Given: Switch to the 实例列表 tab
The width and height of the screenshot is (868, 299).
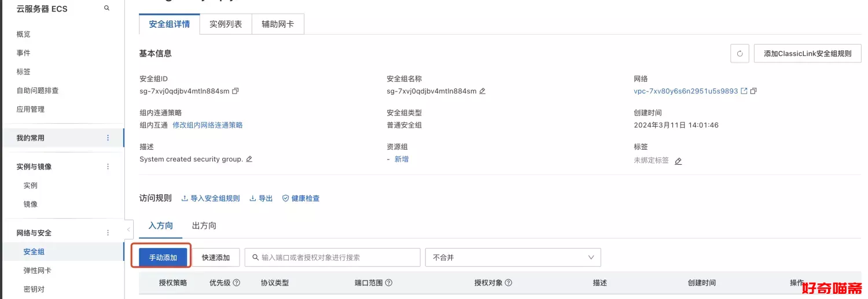Looking at the screenshot, I should pyautogui.click(x=226, y=24).
